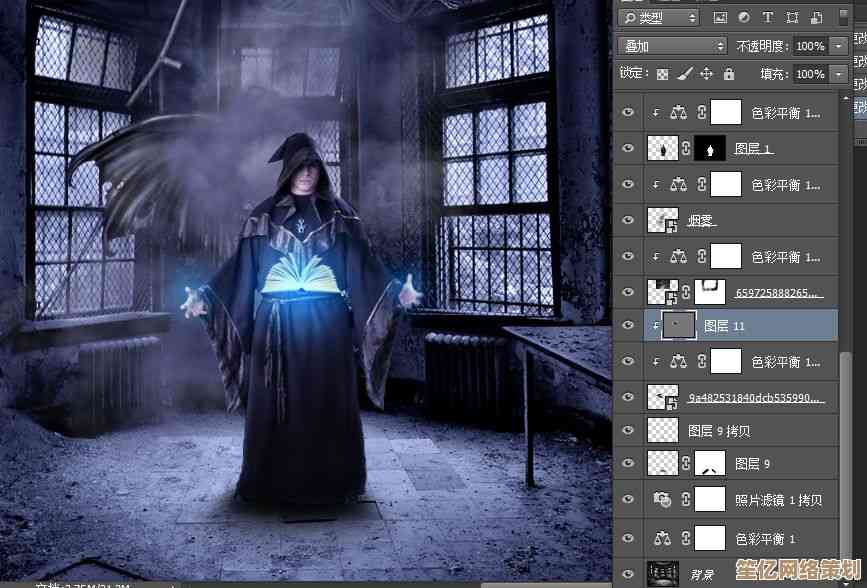The height and width of the screenshot is (588, 867).
Task: Click the 图层 1 black mask thumbnail
Action: click(709, 149)
